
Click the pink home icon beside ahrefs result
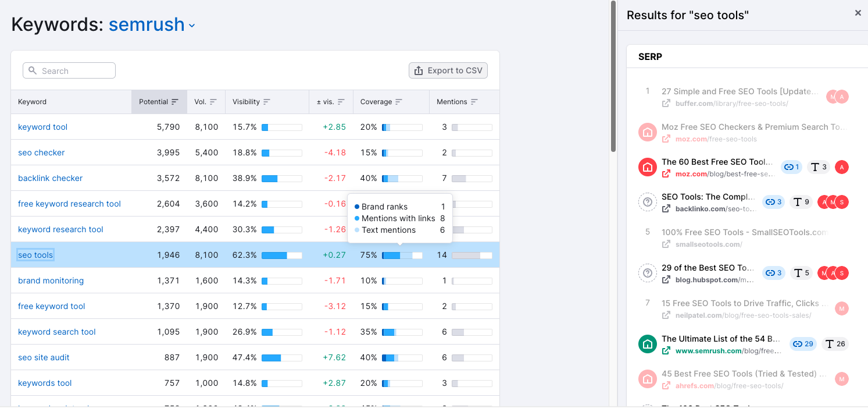click(648, 379)
